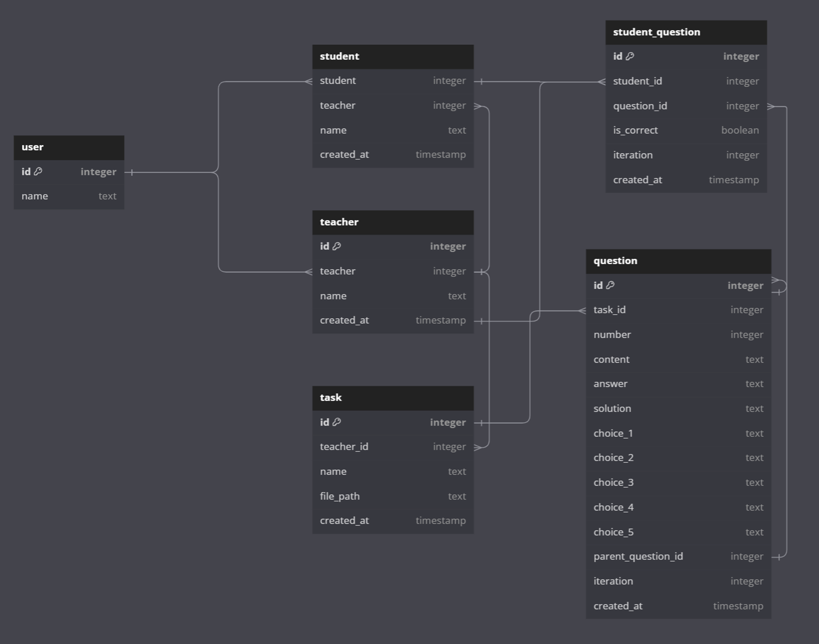The image size is (819, 644).
Task: Select the student_question table header
Action: point(686,32)
